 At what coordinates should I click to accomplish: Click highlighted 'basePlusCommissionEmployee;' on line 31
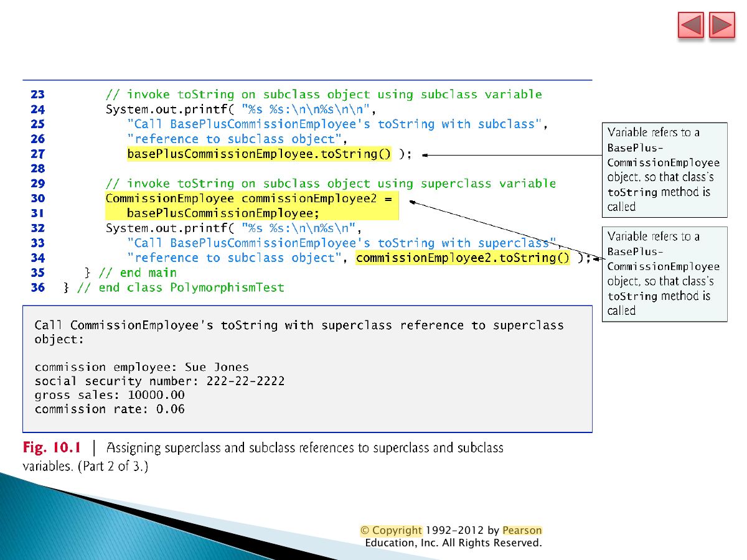(223, 213)
